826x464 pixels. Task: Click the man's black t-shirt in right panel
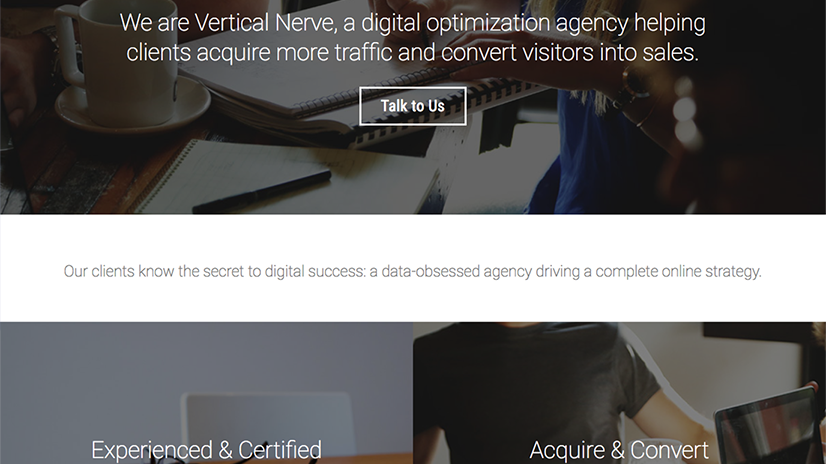click(x=540, y=390)
